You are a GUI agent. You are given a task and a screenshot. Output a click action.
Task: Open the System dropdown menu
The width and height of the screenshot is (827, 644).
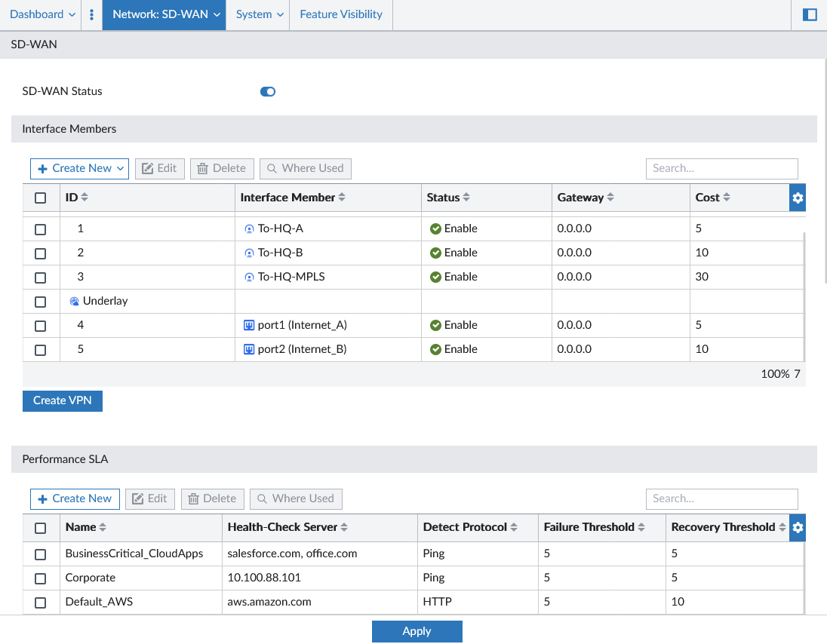[257, 14]
